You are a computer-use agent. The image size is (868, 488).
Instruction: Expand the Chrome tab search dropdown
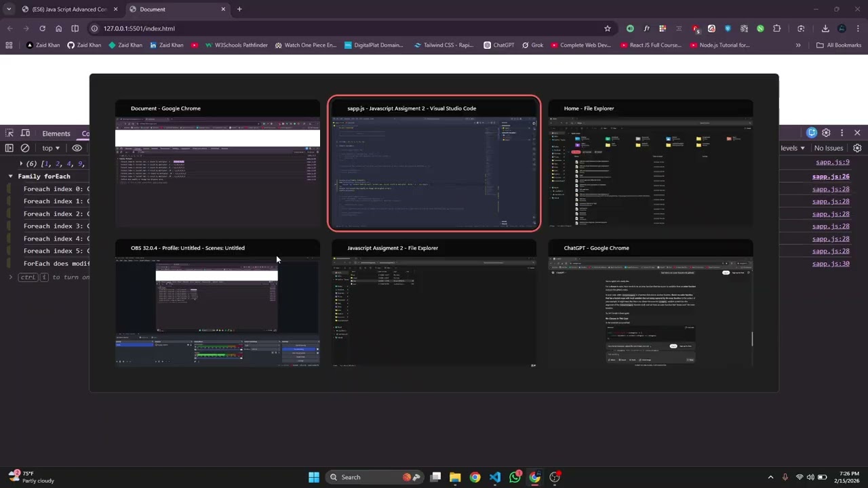[x=8, y=9]
